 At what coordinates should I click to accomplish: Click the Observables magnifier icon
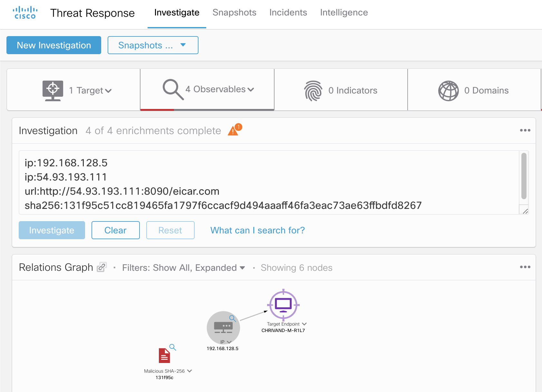click(173, 89)
